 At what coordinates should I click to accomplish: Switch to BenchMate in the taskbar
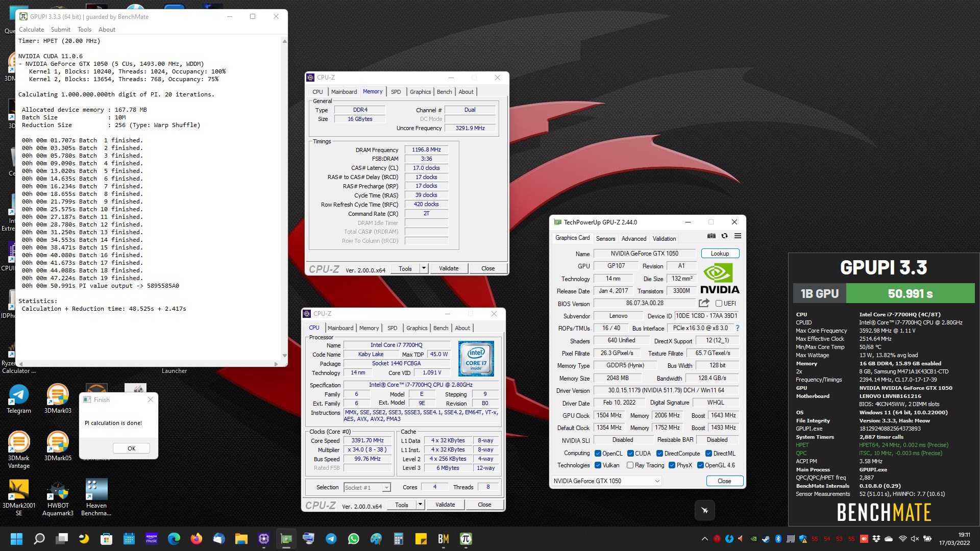(444, 539)
